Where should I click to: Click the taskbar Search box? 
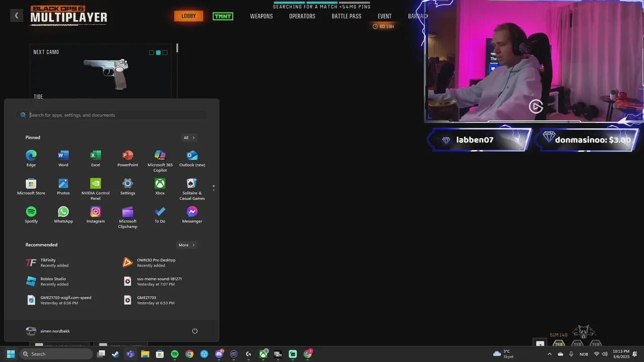(x=55, y=354)
